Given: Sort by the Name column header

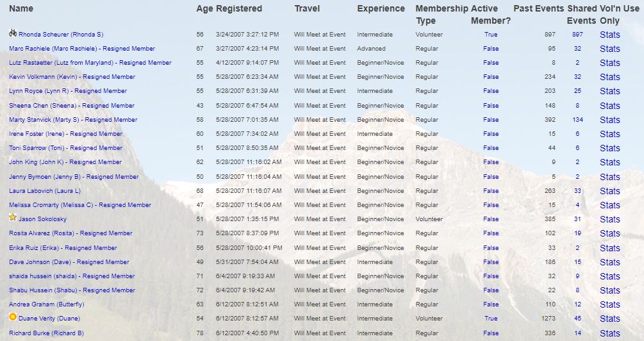Looking at the screenshot, I should [21, 8].
